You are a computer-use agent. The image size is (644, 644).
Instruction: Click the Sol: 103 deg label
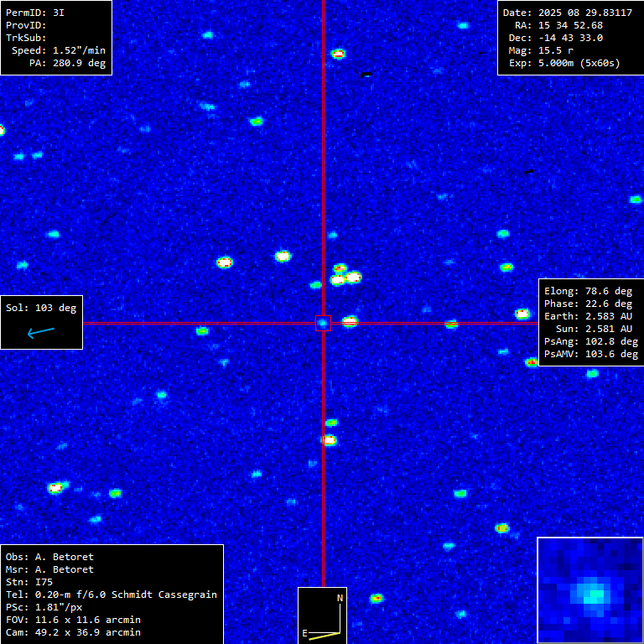(x=40, y=308)
